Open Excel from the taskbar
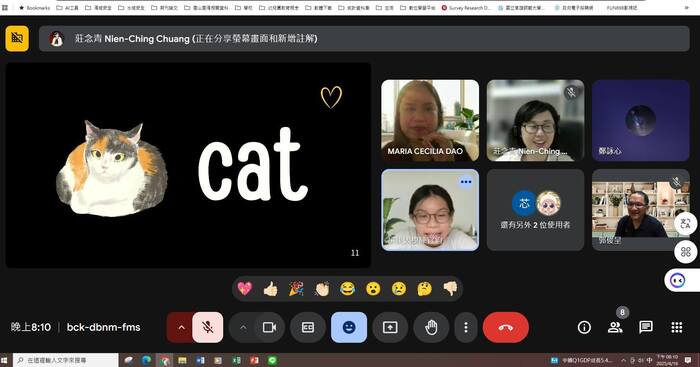This screenshot has height=367, width=700. [236, 360]
